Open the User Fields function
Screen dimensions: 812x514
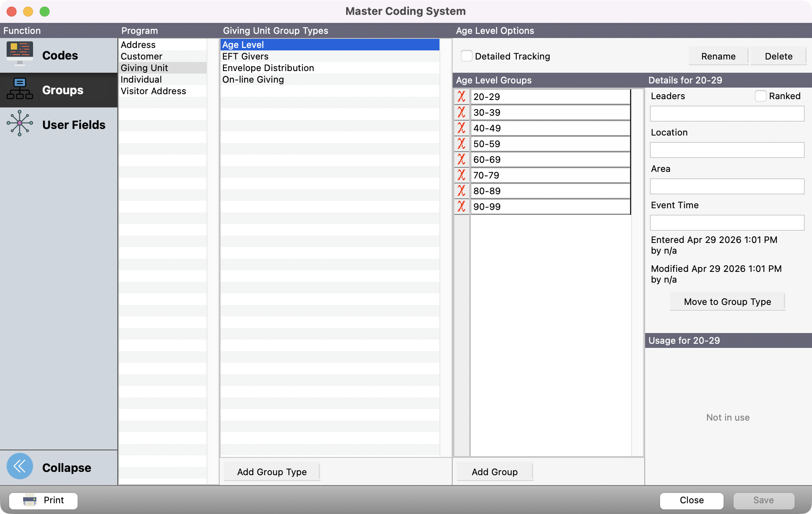pos(59,124)
